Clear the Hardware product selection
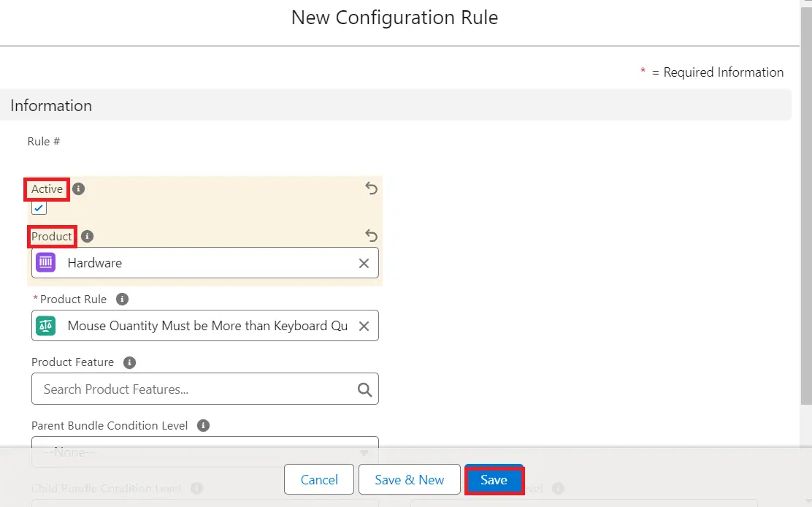Viewport: 812px width, 507px height. [364, 263]
